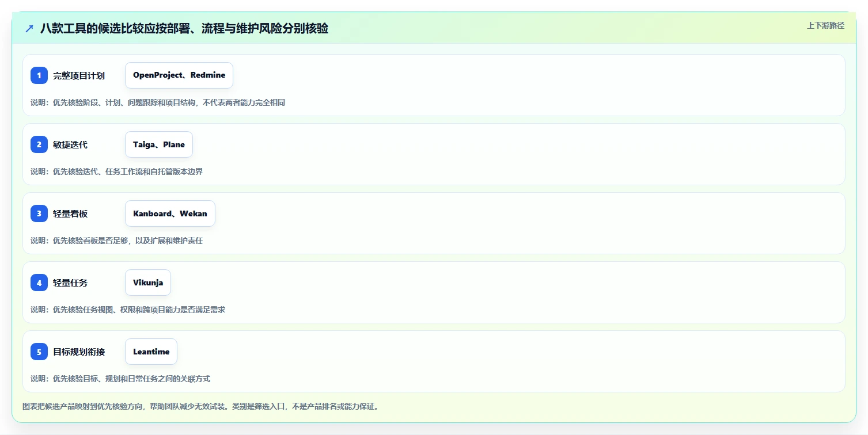Image resolution: width=868 pixels, height=435 pixels.
Task: Select the 轻量任务 category label
Action: coord(70,283)
